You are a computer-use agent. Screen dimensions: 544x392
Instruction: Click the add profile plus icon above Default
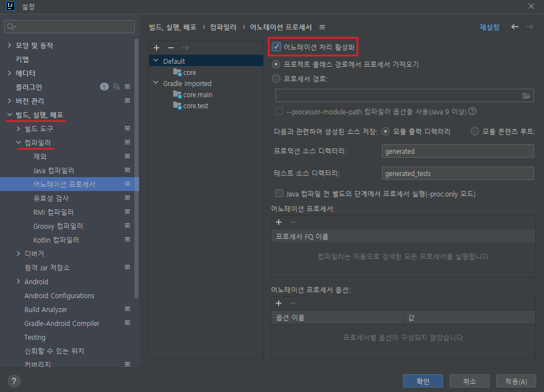157,48
